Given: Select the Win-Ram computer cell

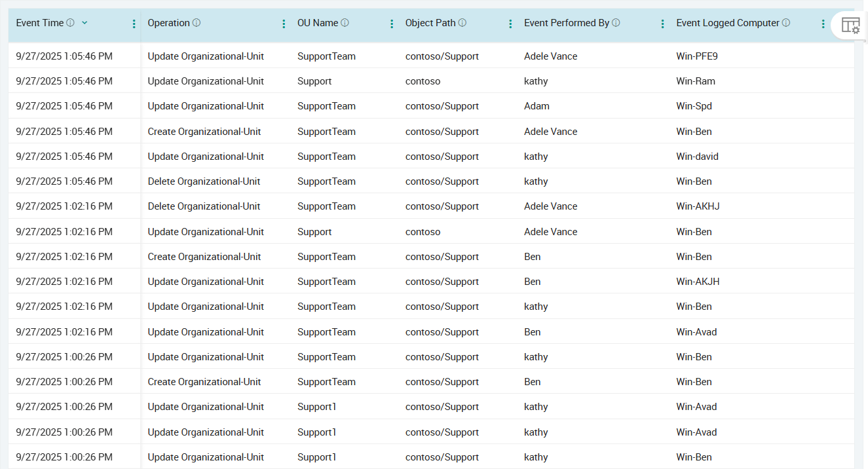Looking at the screenshot, I should tap(696, 81).
